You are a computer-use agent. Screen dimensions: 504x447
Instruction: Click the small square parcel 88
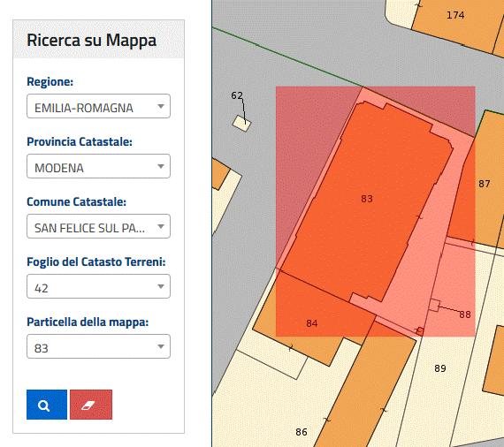coord(434,305)
